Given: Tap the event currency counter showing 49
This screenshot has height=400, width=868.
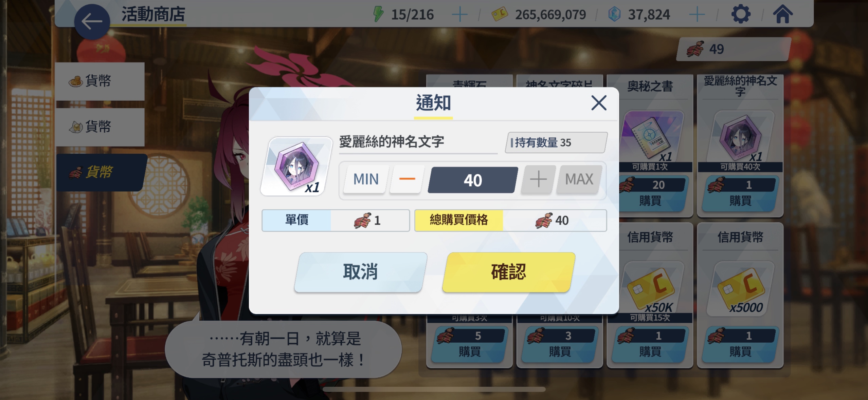Looking at the screenshot, I should 734,50.
